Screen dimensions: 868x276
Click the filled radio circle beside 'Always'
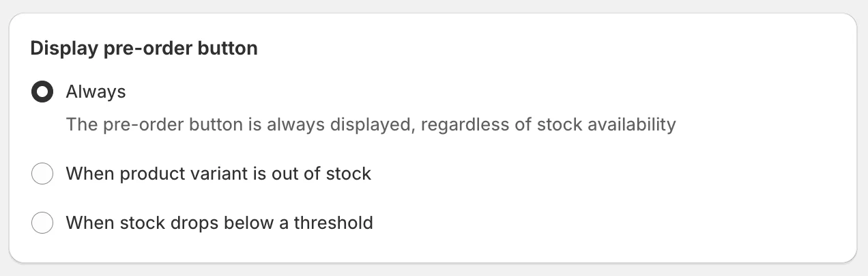(42, 92)
